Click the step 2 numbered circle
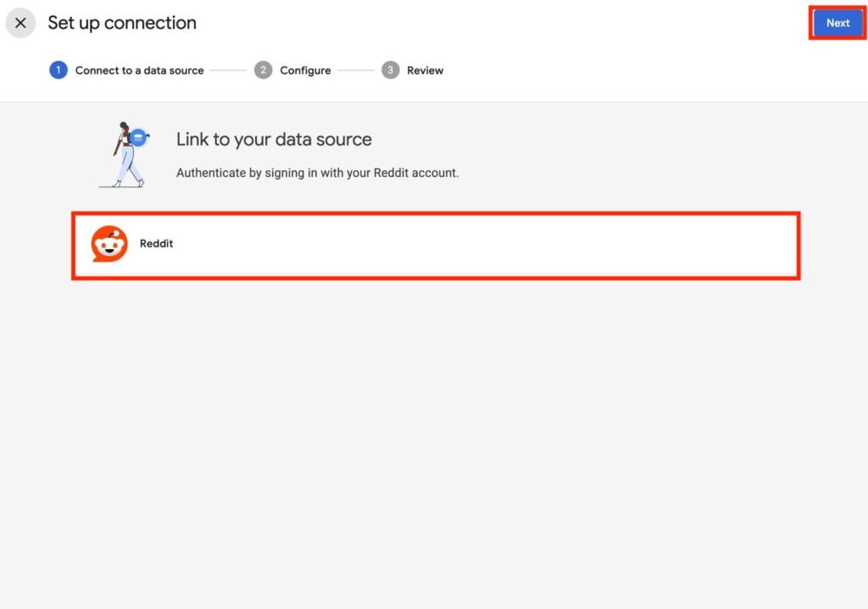Image resolution: width=868 pixels, height=609 pixels. 263,70
